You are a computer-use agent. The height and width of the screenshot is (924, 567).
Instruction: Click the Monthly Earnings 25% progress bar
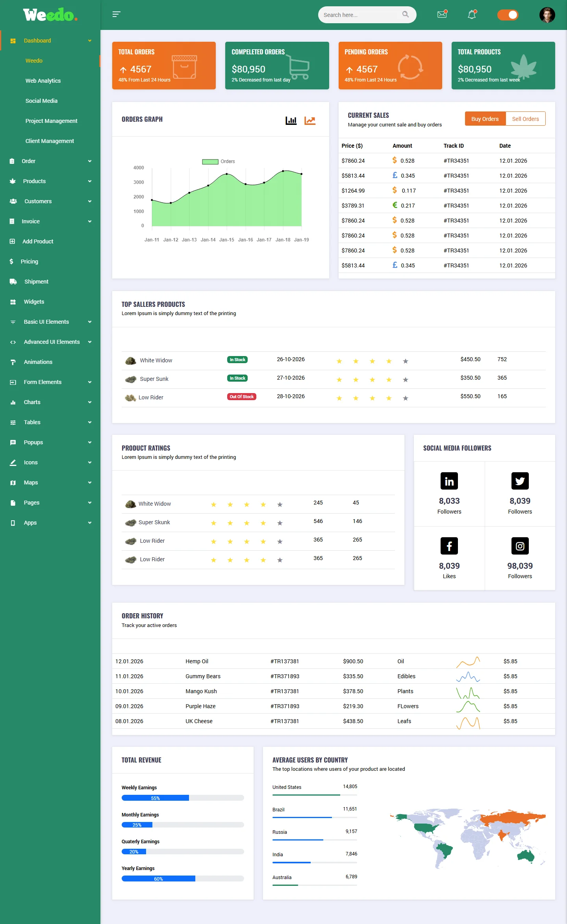click(183, 825)
